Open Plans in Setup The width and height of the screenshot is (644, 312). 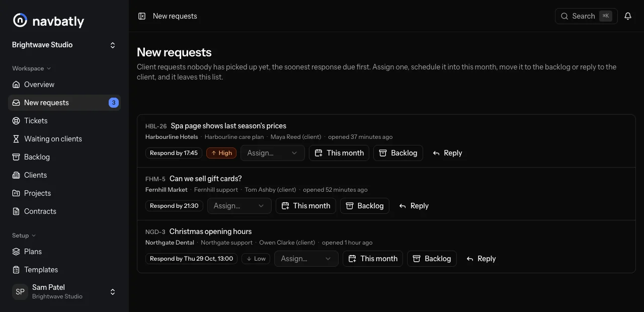pos(64,252)
